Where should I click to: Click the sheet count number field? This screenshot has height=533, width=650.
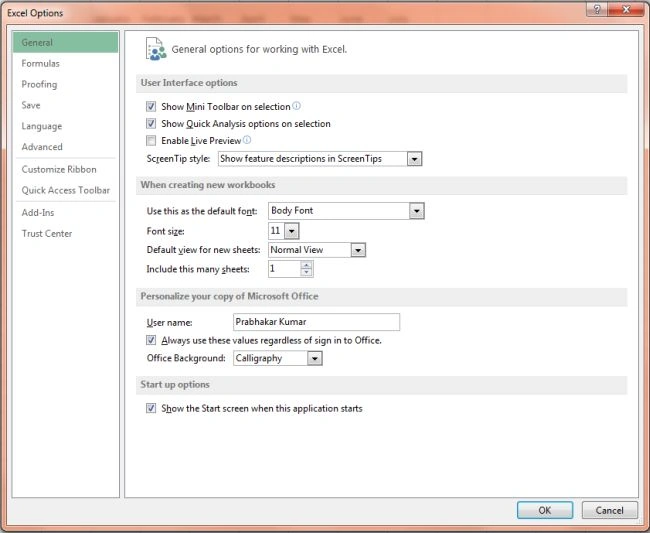tap(284, 269)
